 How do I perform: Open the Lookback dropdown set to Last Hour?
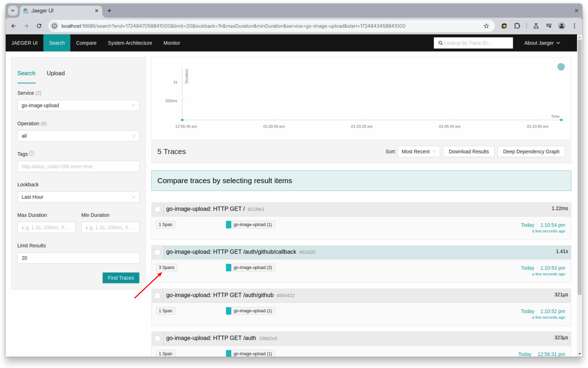(x=78, y=197)
